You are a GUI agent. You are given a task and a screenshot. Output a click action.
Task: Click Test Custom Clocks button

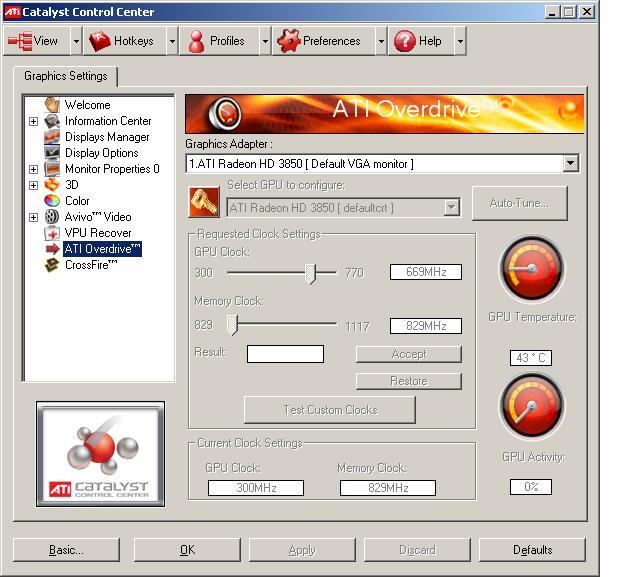point(330,410)
